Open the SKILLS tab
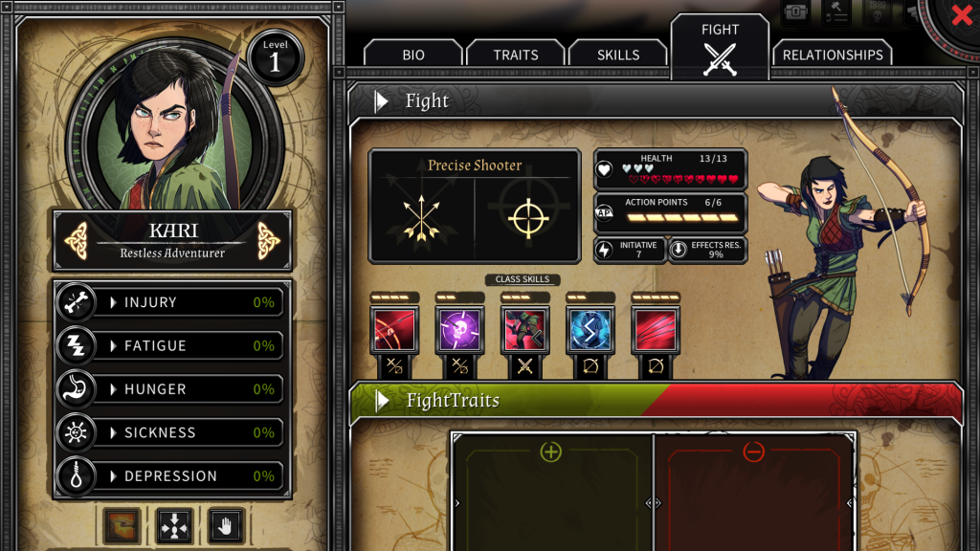 tap(618, 55)
